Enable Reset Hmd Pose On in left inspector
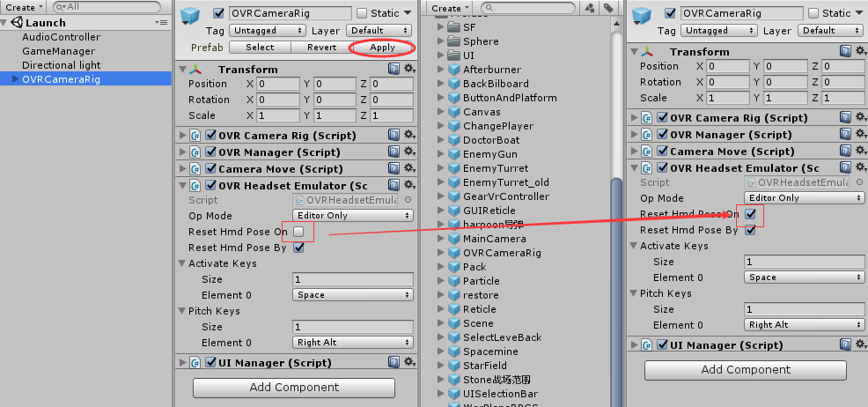The height and width of the screenshot is (407, 868). pos(298,231)
